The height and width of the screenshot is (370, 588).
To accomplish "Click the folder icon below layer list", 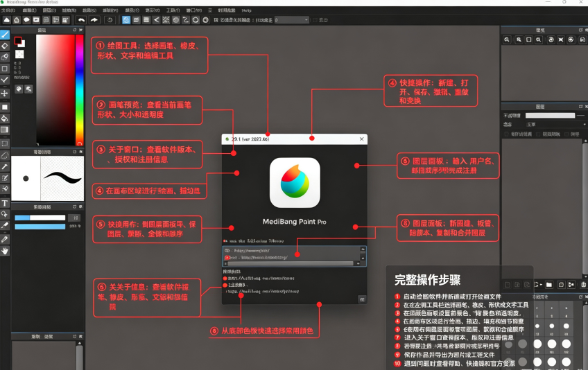I will coord(549,285).
